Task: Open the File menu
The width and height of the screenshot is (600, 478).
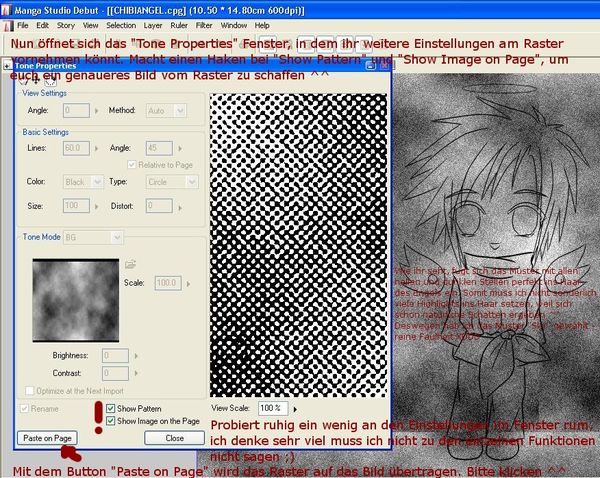Action: click(x=23, y=25)
